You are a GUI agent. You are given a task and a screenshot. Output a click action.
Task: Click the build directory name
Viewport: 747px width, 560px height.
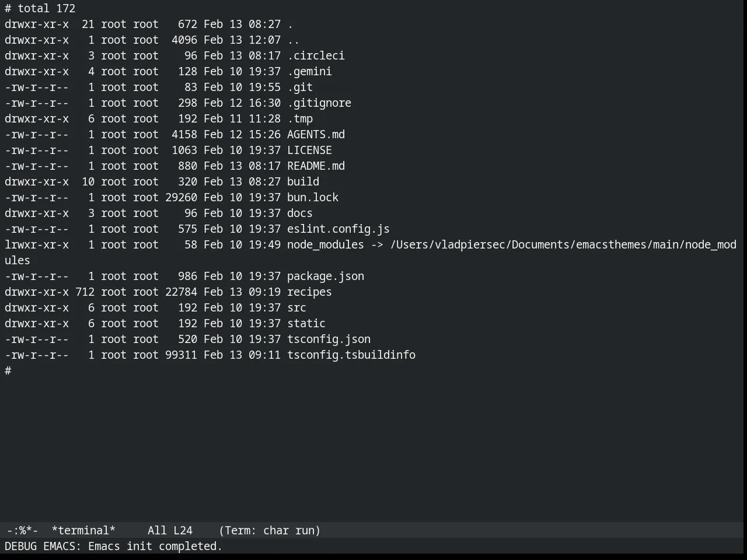(303, 181)
